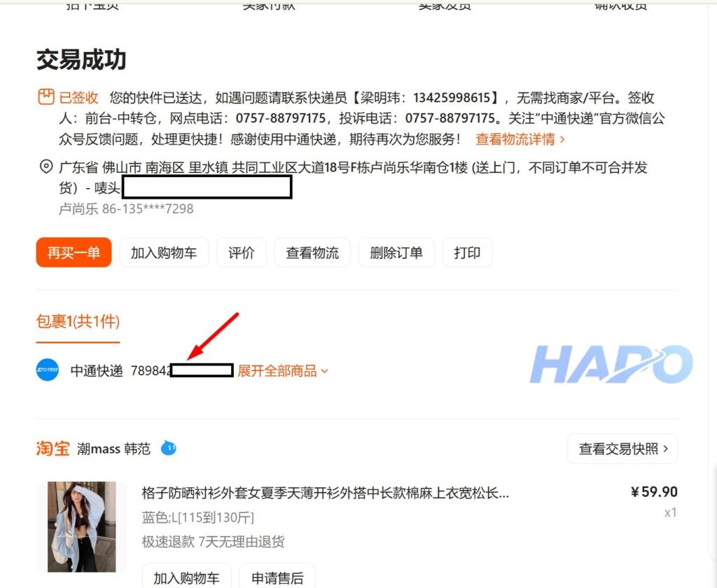Click the 已签收 package status icon
The width and height of the screenshot is (717, 588).
click(46, 97)
